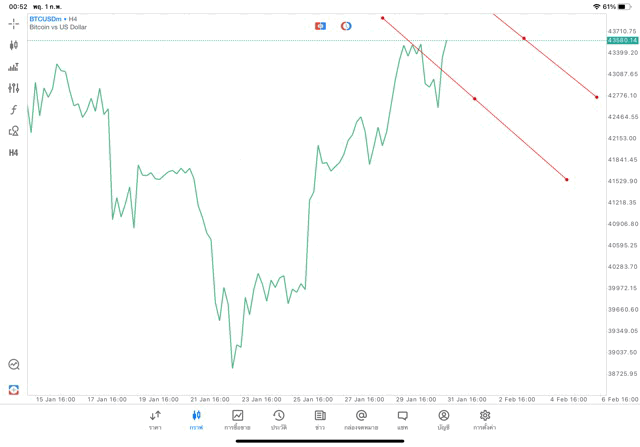Open the drawing objects shapes tool
640x447 pixels.
[14, 131]
